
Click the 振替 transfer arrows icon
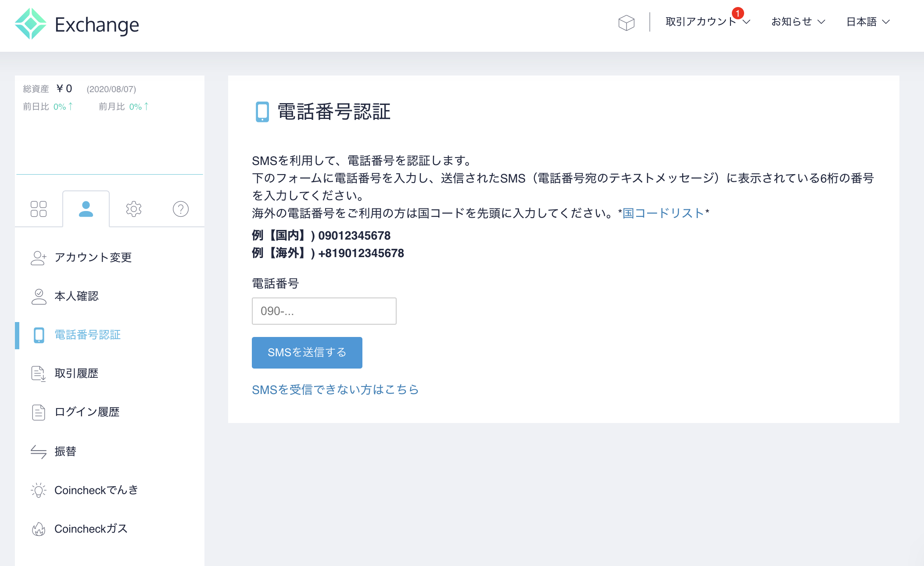point(39,451)
